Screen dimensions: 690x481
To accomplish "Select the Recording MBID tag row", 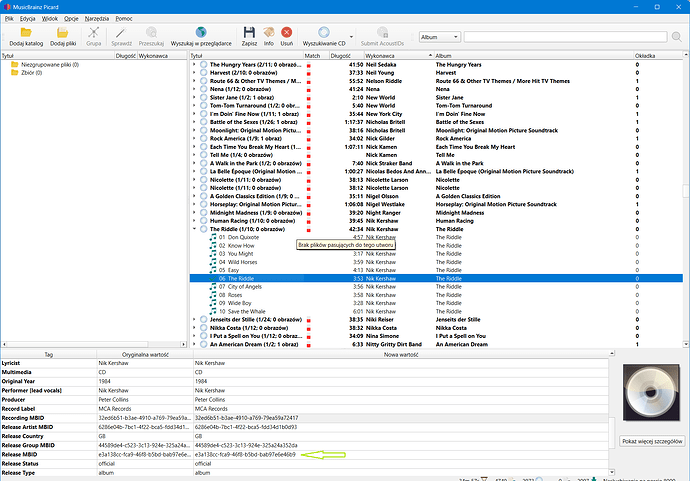I will click(305, 418).
